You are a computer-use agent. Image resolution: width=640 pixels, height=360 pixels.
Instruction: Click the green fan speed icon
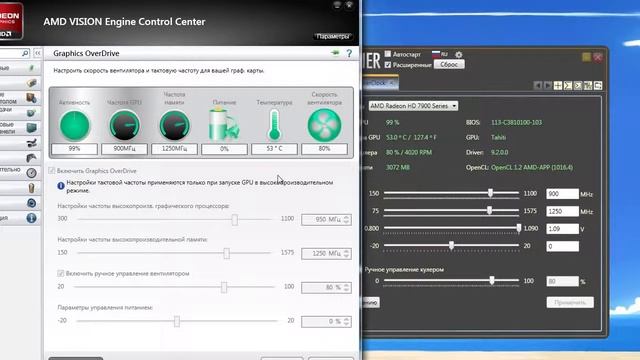324,126
